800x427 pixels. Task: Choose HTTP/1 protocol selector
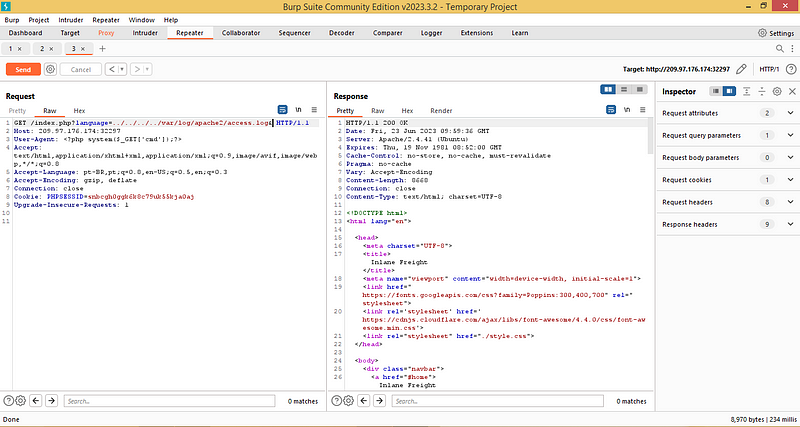click(x=769, y=69)
